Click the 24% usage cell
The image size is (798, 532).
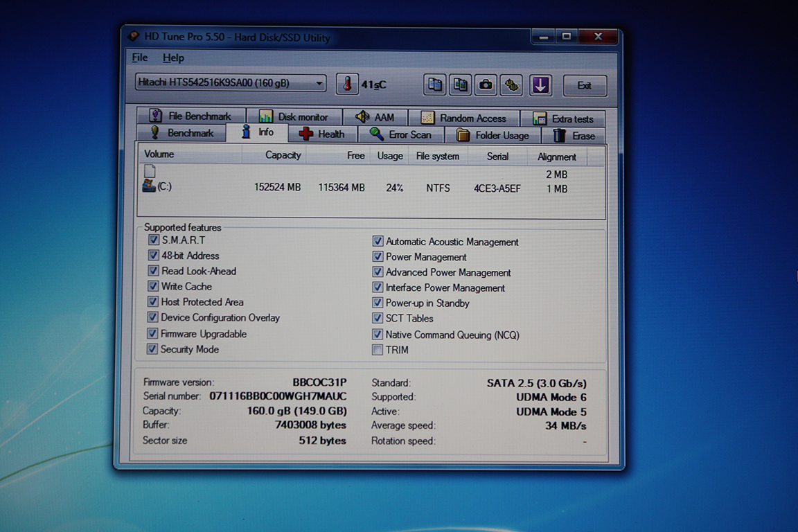(394, 188)
